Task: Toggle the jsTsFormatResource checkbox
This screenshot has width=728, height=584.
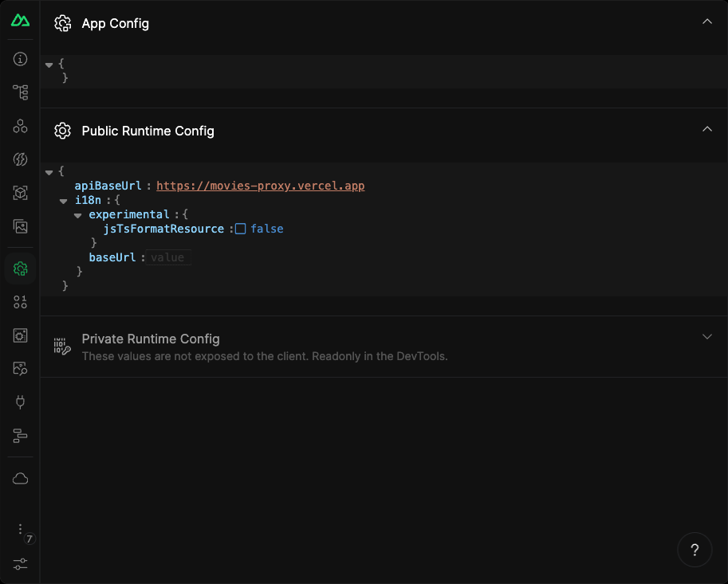Action: coord(240,229)
